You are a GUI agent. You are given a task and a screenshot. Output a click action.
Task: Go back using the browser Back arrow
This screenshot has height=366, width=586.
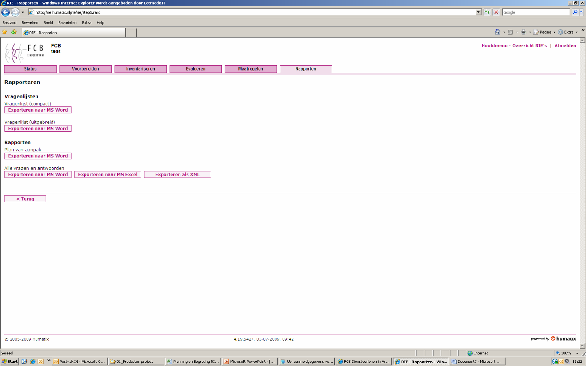(5, 12)
